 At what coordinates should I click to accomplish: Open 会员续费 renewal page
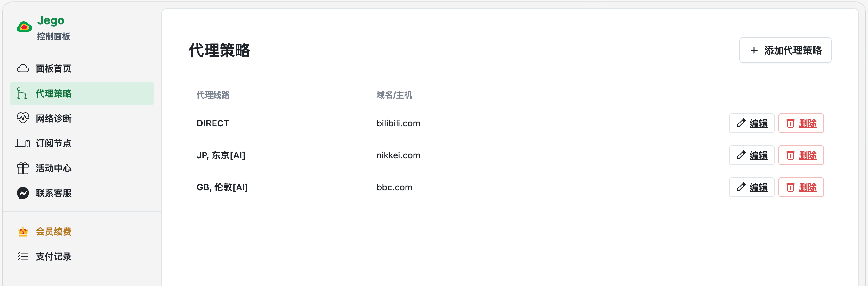(x=82, y=231)
